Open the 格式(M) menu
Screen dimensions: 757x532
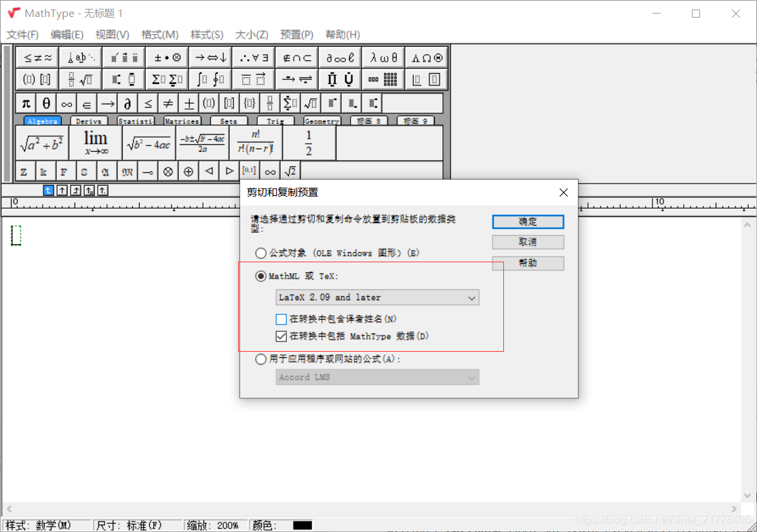click(x=160, y=35)
